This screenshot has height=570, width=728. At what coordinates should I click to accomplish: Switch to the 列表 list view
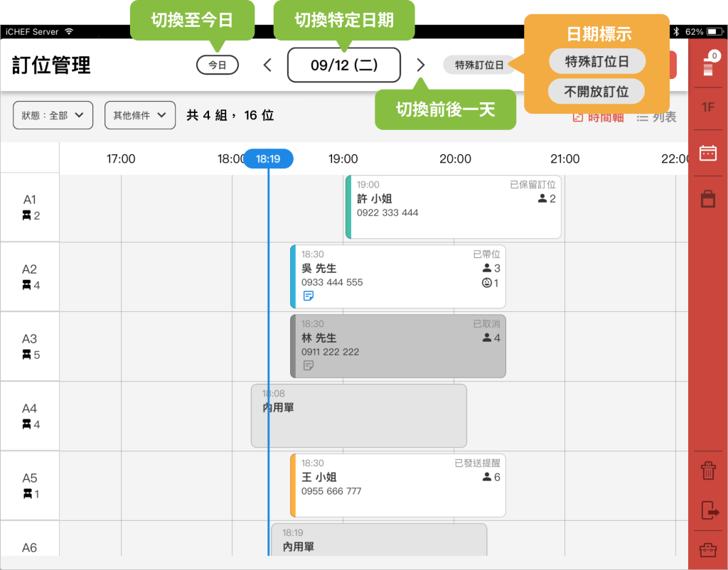pos(657,117)
